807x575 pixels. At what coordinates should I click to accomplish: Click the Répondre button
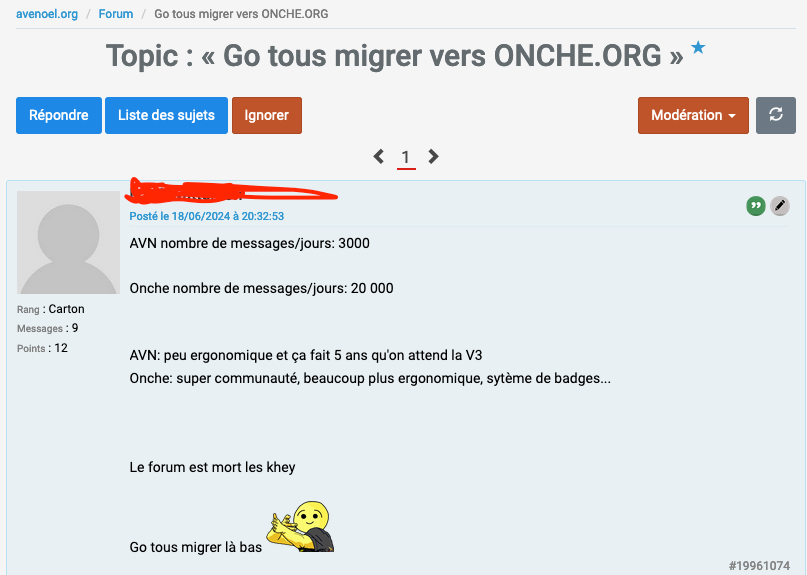(59, 115)
